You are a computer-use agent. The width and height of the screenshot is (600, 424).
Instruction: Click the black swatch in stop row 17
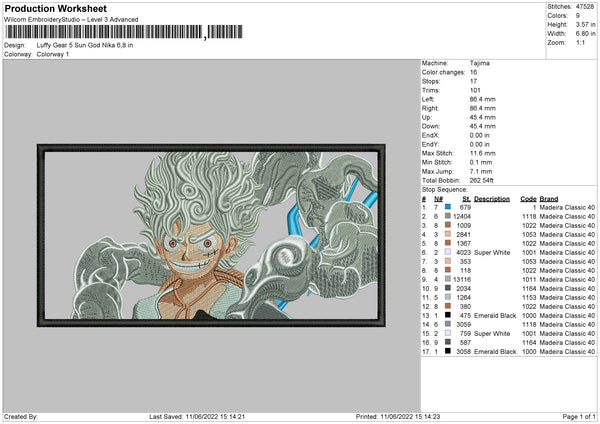point(448,351)
